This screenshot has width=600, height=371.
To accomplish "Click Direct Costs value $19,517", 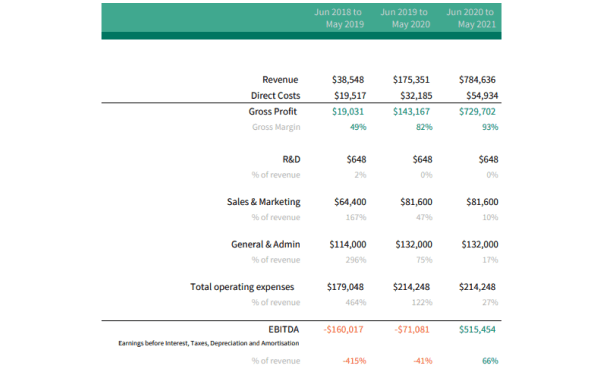I will (x=350, y=96).
